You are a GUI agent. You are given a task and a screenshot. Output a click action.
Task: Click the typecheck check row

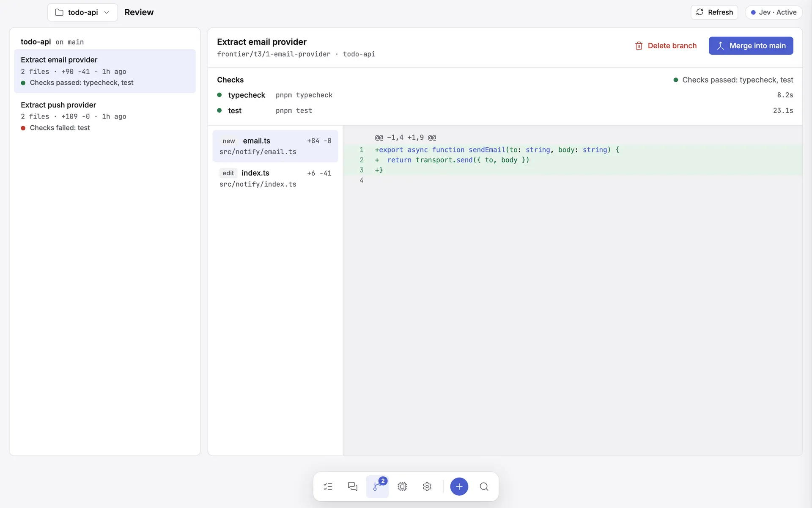click(x=505, y=95)
